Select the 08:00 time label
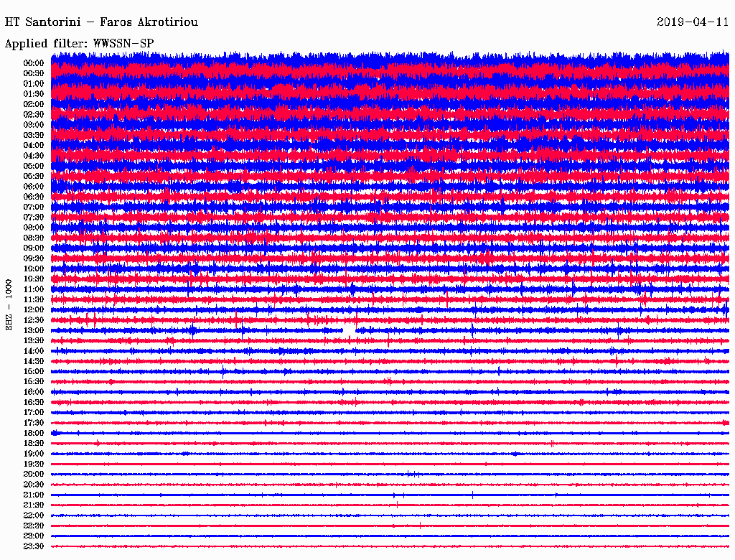The image size is (735, 560). [34, 228]
